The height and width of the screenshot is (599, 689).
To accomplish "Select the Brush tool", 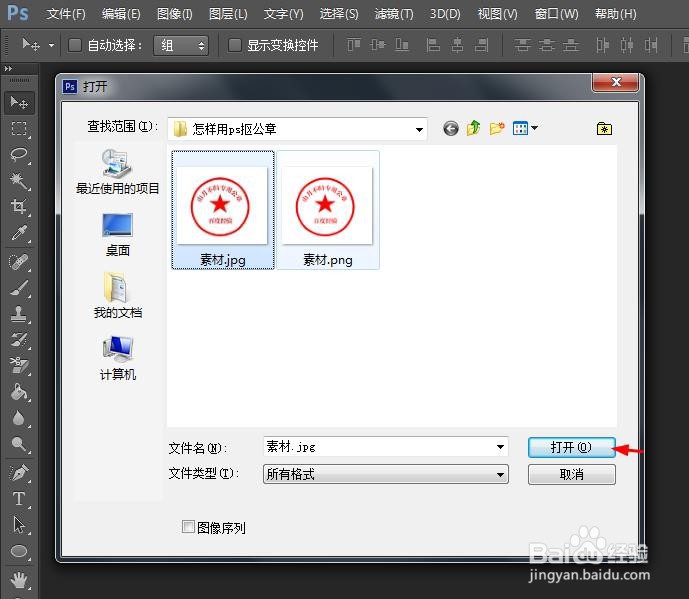I will pyautogui.click(x=19, y=288).
